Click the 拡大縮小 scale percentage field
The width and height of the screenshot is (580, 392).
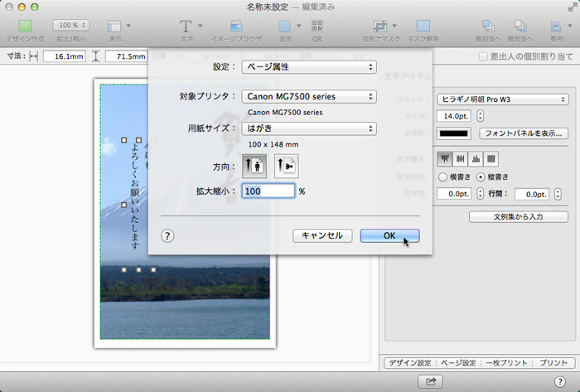pos(268,191)
